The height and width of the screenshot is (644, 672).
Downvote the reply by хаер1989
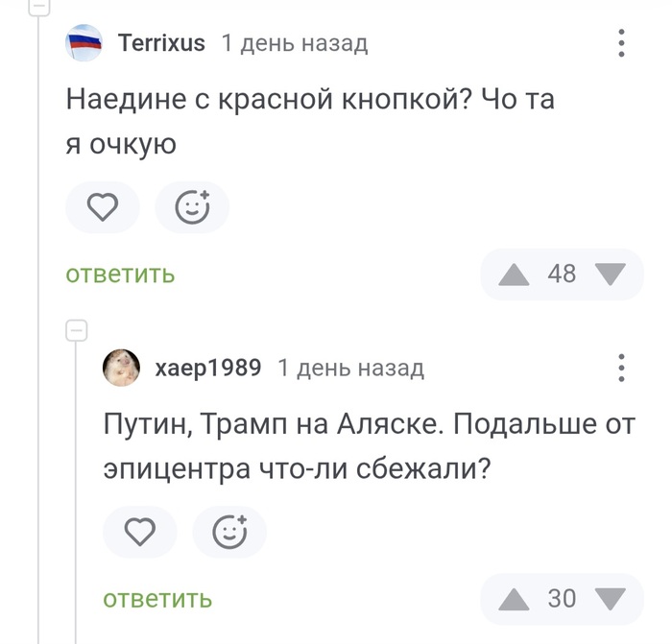(x=610, y=600)
